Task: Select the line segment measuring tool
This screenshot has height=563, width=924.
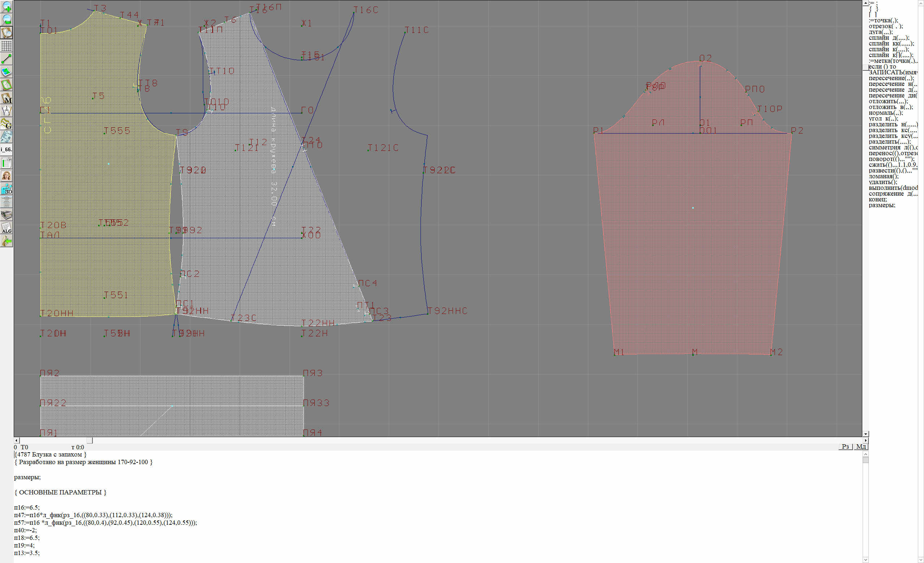Action: click(7, 59)
